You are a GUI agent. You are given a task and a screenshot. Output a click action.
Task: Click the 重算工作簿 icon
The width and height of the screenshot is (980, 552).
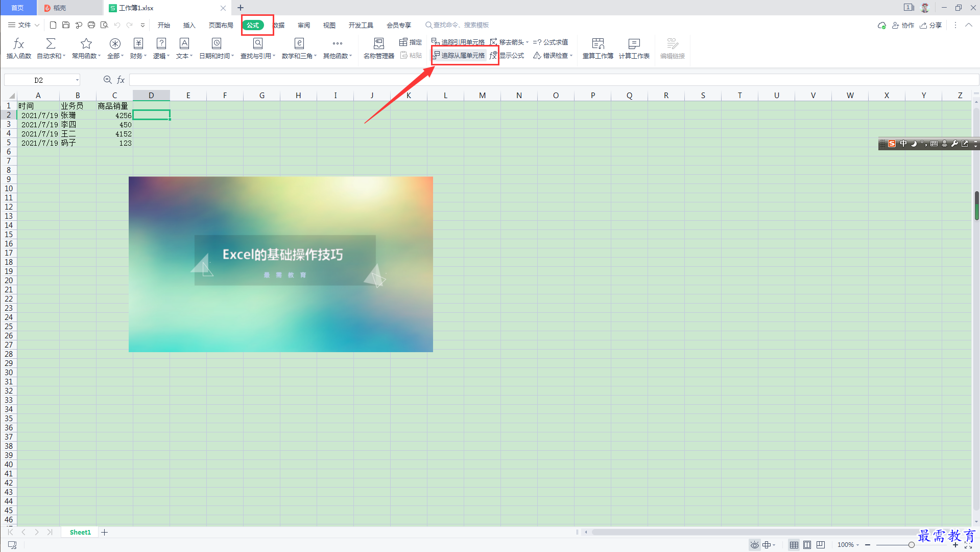pyautogui.click(x=598, y=44)
